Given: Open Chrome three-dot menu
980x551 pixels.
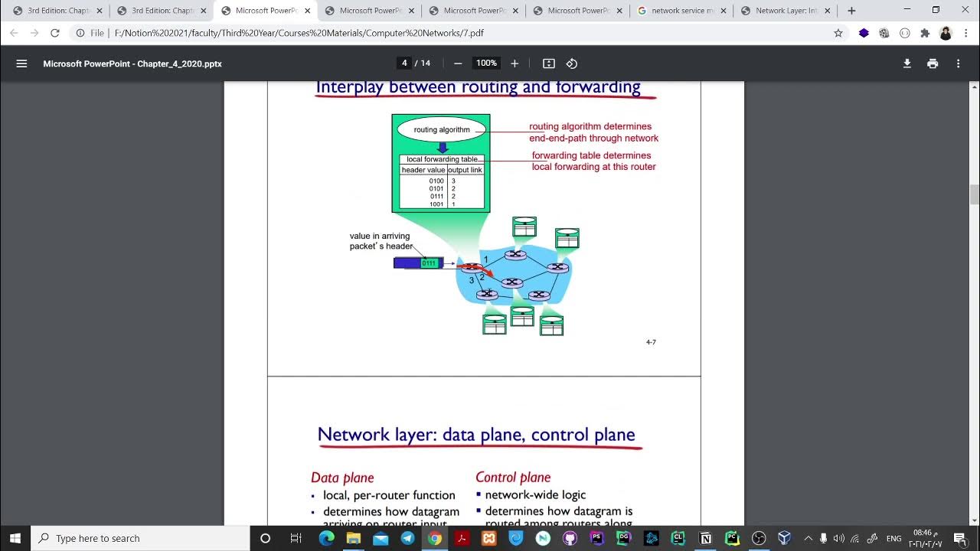Looking at the screenshot, I should coord(965,33).
